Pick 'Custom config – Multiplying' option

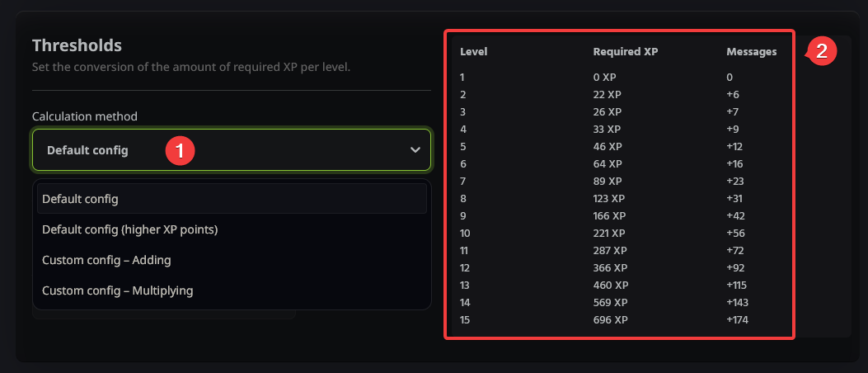click(x=118, y=290)
